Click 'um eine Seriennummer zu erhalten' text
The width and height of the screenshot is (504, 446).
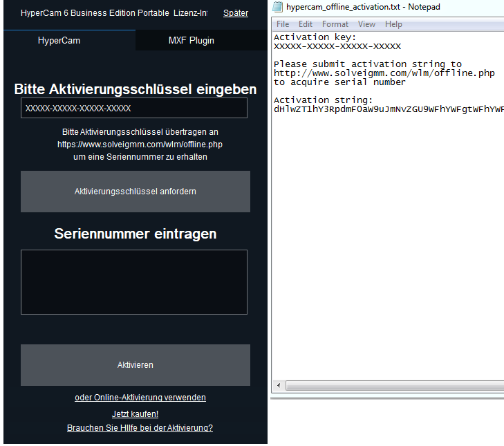coord(140,157)
